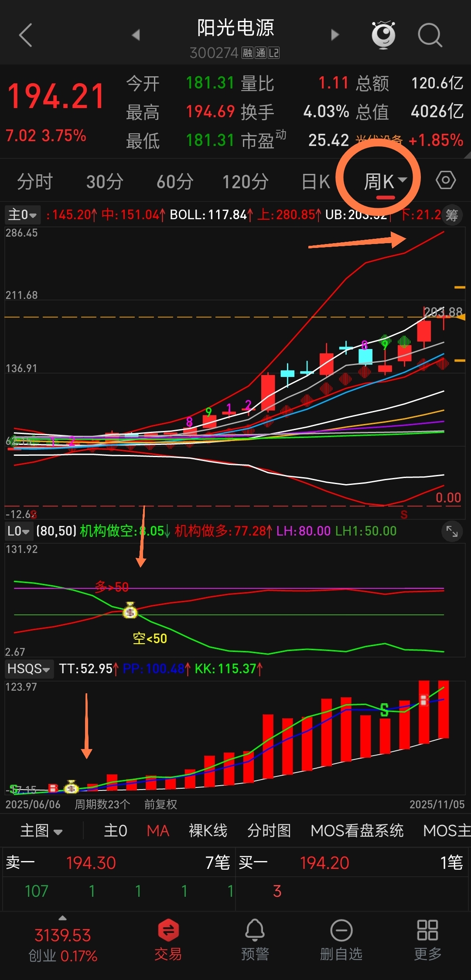
Task: Tap 换手 4.03% value
Action: point(326,112)
